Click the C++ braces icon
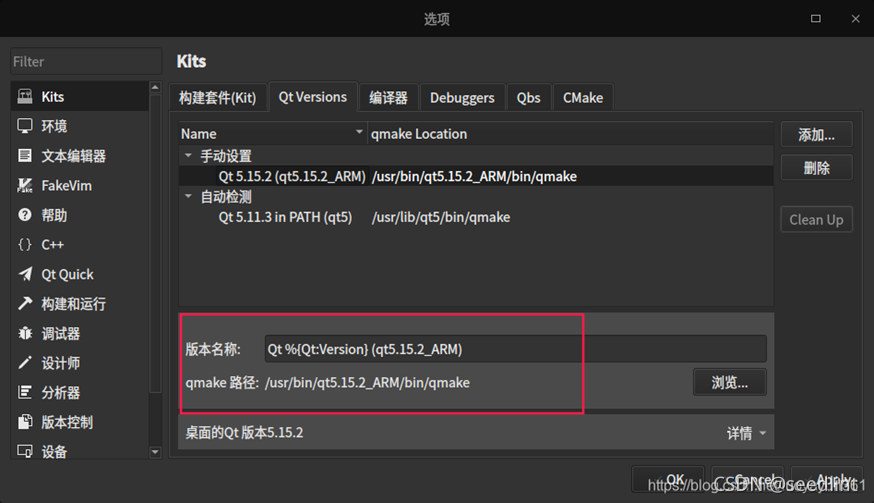Image resolution: width=874 pixels, height=503 pixels. click(x=25, y=244)
